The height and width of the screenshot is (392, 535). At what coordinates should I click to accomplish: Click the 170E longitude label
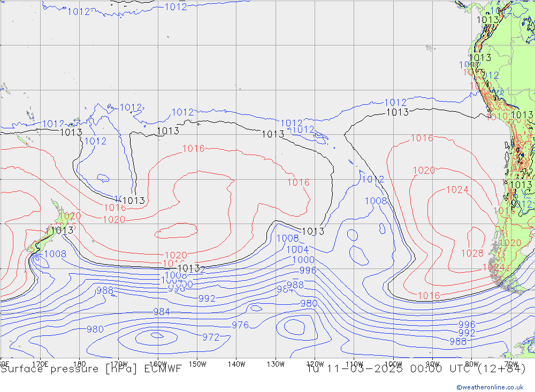40,364
